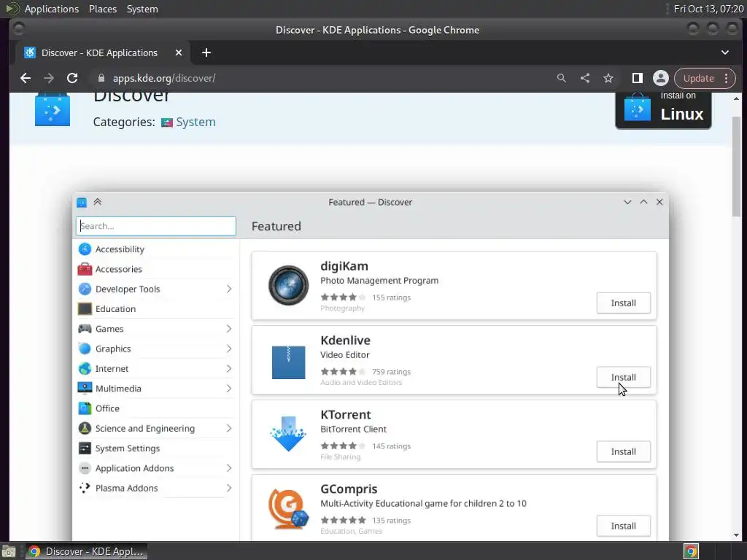
Task: Install Kdenlive
Action: coord(623,377)
